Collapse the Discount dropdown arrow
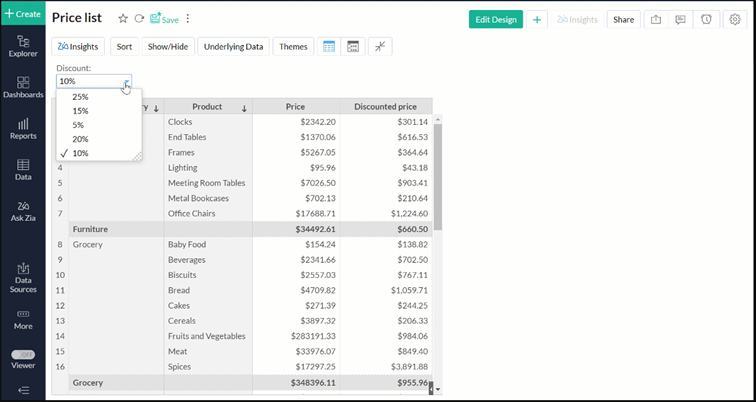This screenshot has height=402, width=756. 126,82
